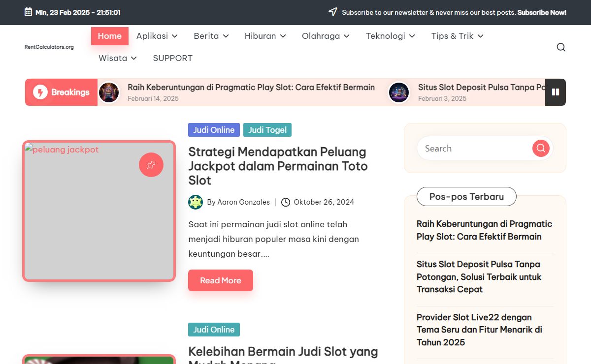Expand the Hiburan menu chevron
Viewport: 591px width, 364px height.
pyautogui.click(x=283, y=36)
